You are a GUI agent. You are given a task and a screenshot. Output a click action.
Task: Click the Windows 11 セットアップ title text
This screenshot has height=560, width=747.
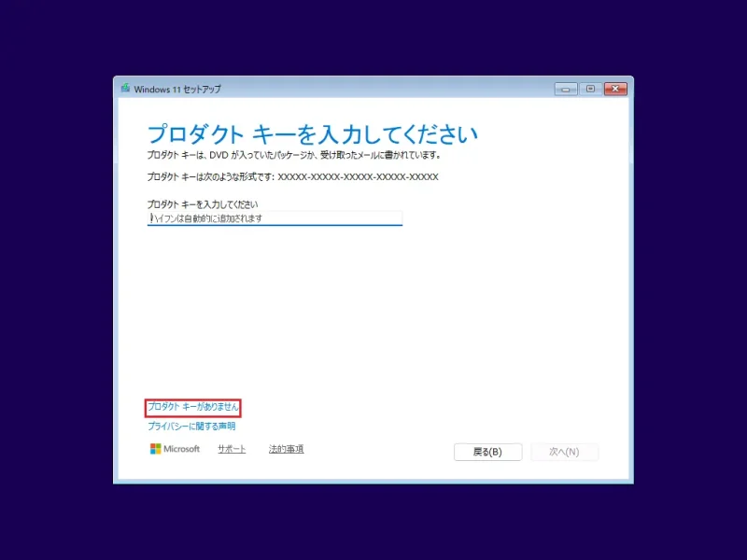pyautogui.click(x=177, y=90)
